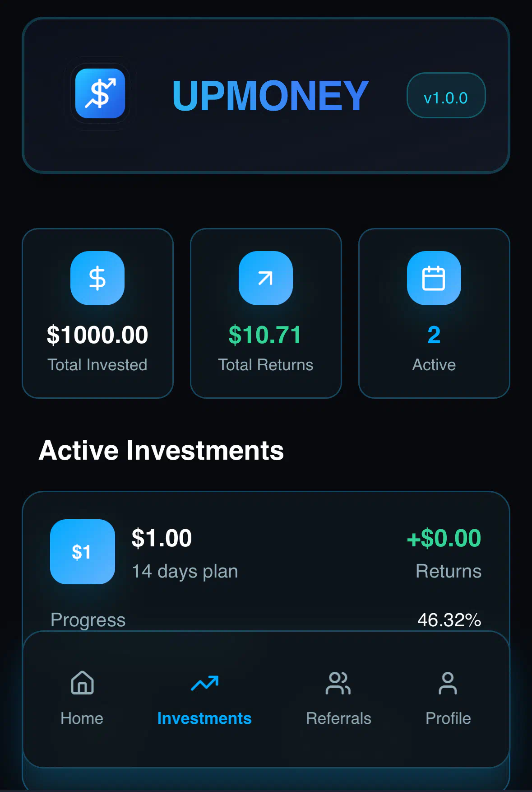Click the Investments trending arrow icon

tap(204, 683)
